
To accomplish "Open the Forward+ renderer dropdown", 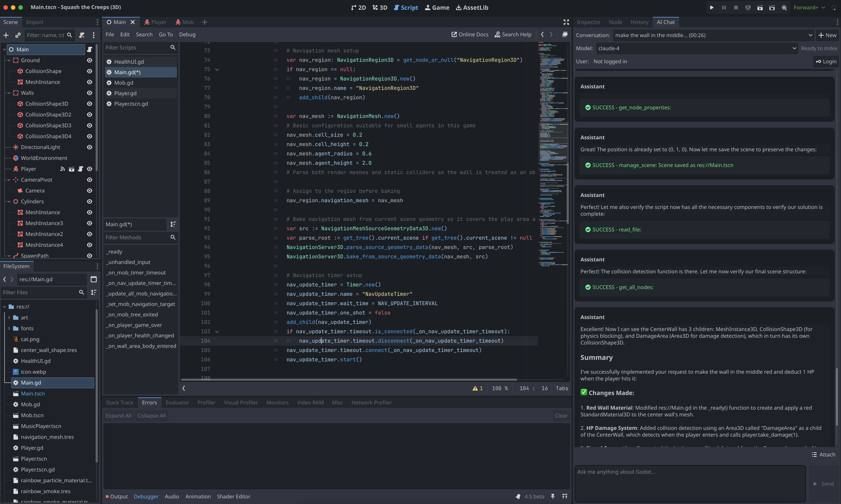I will click(x=810, y=7).
